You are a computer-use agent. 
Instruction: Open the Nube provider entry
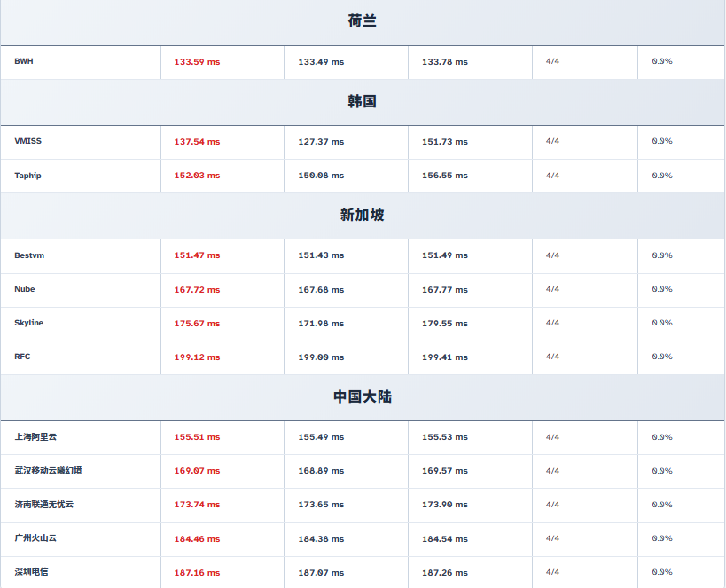point(25,289)
